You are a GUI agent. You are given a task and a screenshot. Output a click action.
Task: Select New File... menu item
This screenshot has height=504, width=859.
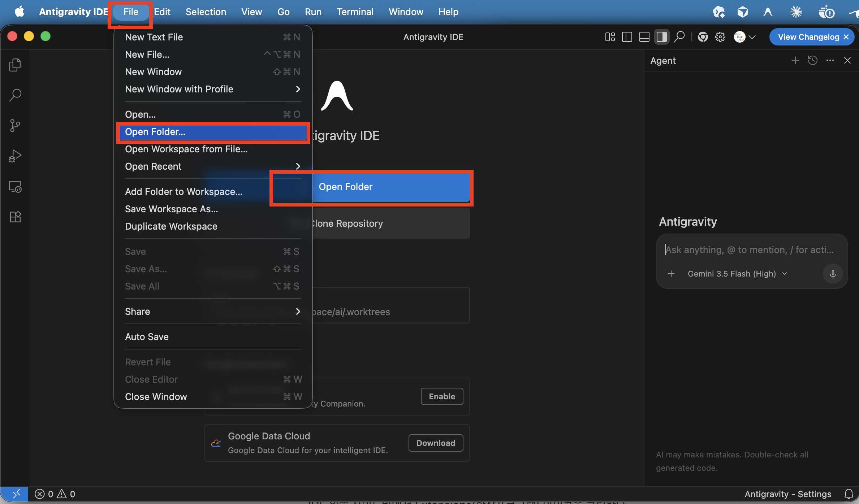(213, 55)
